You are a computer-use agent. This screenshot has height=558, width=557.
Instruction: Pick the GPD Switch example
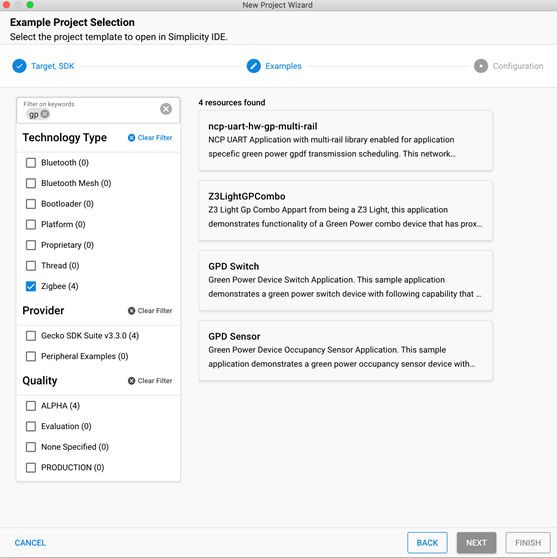point(345,281)
